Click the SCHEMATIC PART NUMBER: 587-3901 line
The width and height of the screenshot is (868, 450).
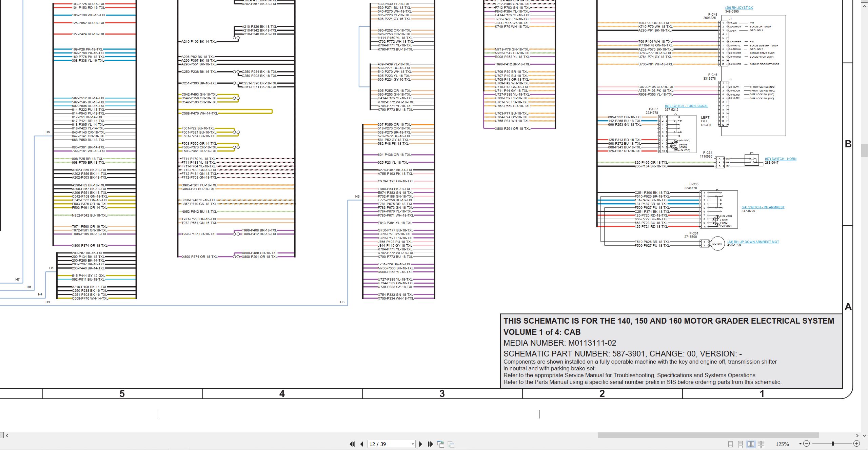(623, 354)
